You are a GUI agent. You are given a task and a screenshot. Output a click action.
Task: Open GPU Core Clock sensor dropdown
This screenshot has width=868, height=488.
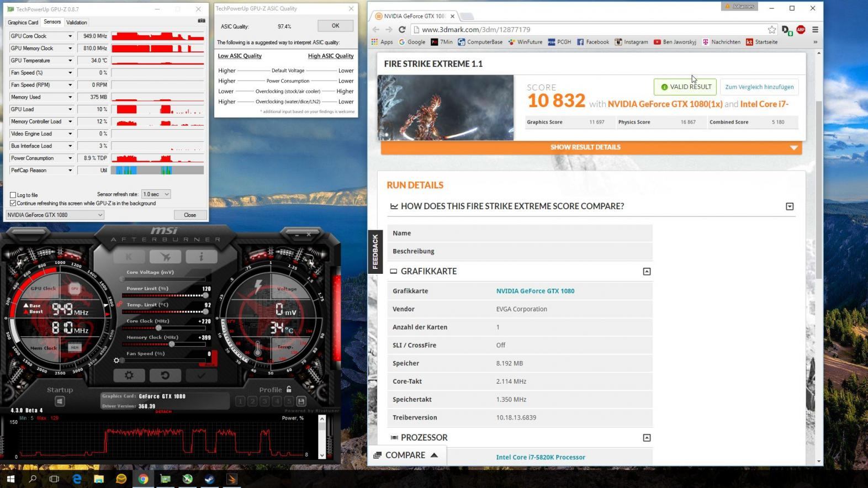pyautogui.click(x=70, y=36)
